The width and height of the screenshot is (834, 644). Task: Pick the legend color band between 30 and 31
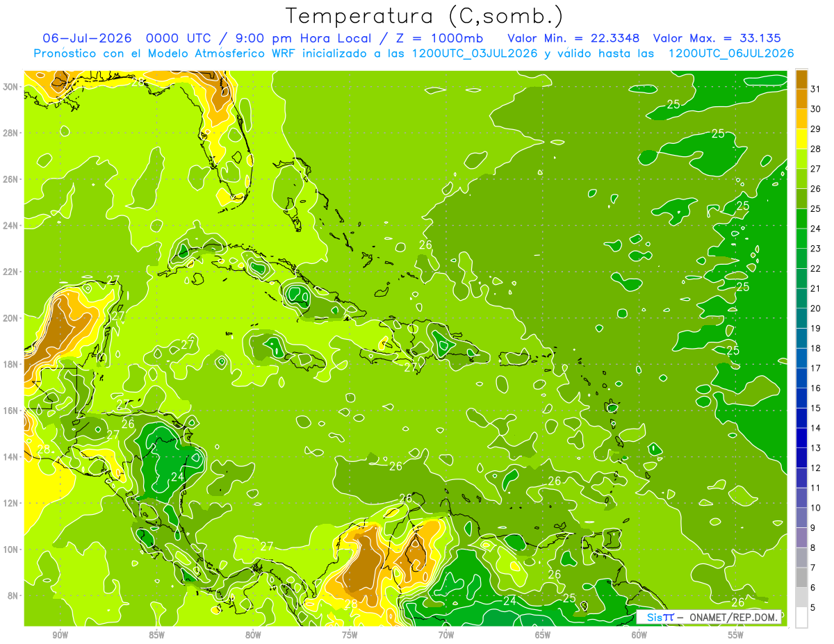click(x=801, y=99)
